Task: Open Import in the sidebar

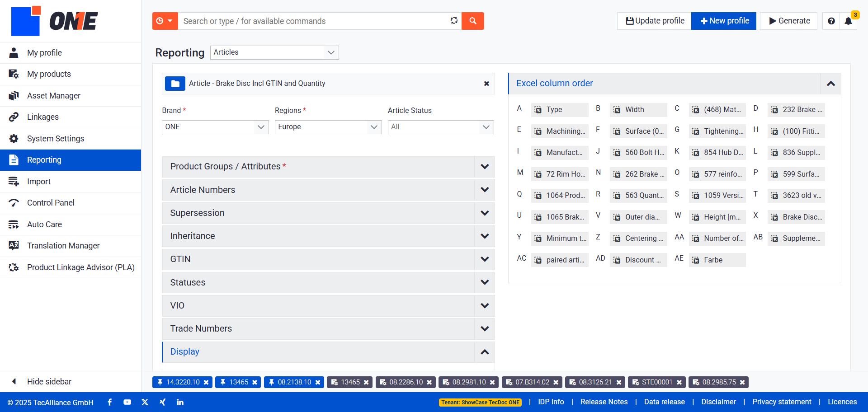Action: 71,182
